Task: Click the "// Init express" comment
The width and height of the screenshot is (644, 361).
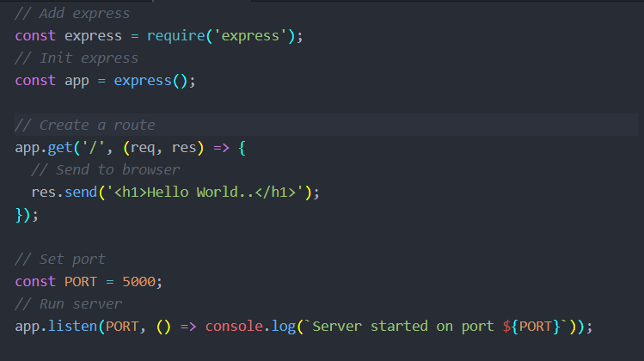Action: 77,58
